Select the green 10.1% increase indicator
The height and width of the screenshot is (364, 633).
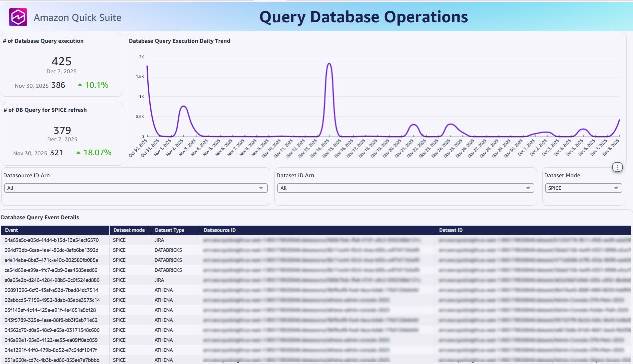coord(97,85)
